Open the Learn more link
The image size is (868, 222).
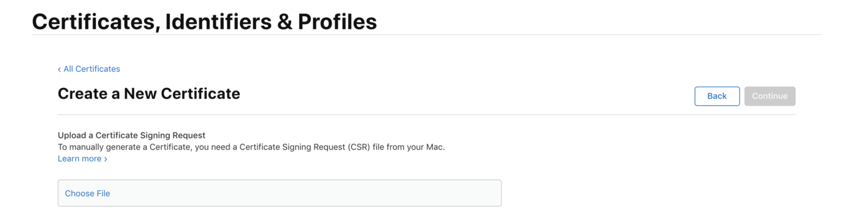tap(80, 159)
